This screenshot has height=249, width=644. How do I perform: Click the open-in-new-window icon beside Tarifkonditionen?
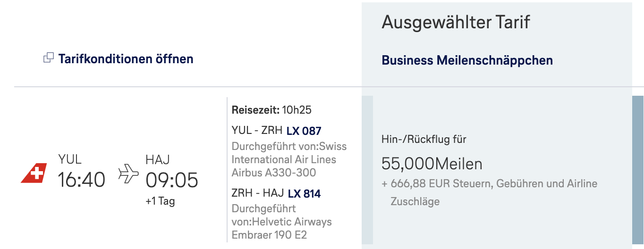(x=48, y=58)
